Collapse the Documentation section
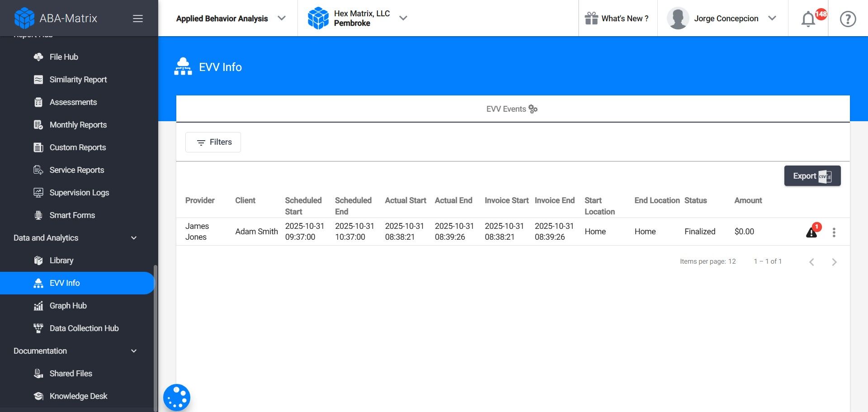This screenshot has width=868, height=412. point(134,351)
